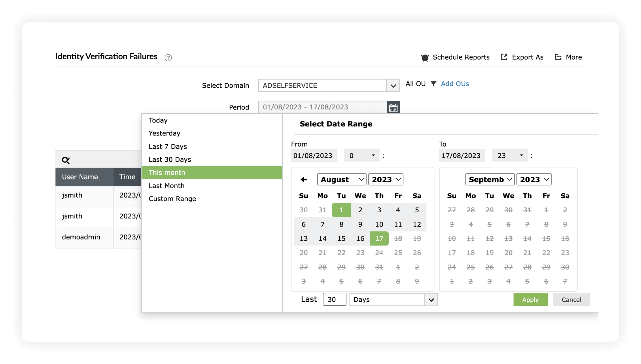
Task: Click the OU filter funnel icon
Action: (433, 84)
